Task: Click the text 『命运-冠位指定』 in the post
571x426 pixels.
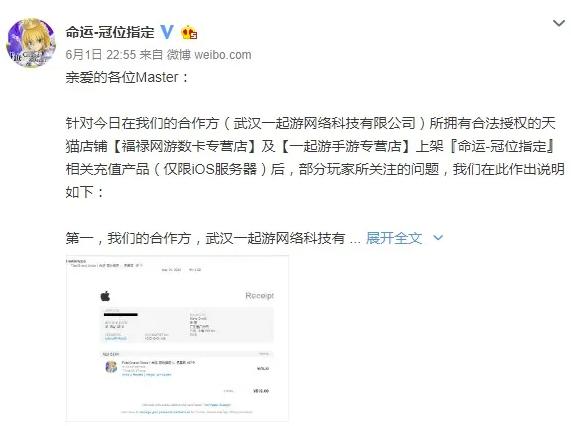Action: pyautogui.click(x=503, y=146)
